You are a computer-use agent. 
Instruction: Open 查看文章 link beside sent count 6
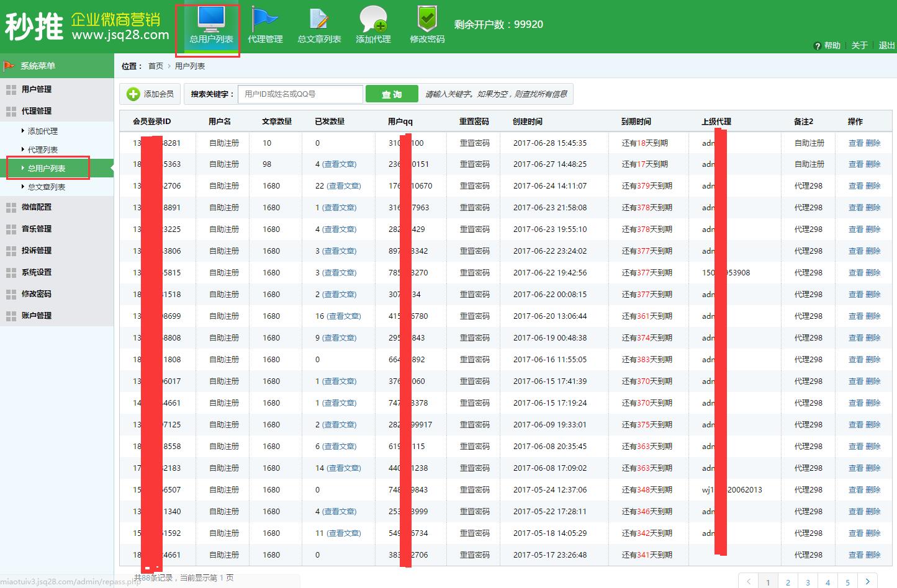340,447
